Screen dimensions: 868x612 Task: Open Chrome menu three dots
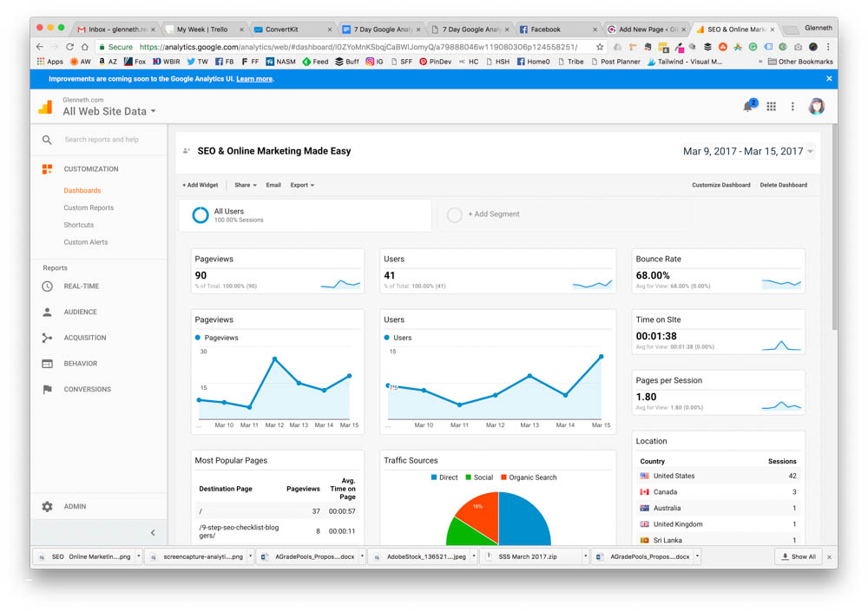[x=828, y=47]
